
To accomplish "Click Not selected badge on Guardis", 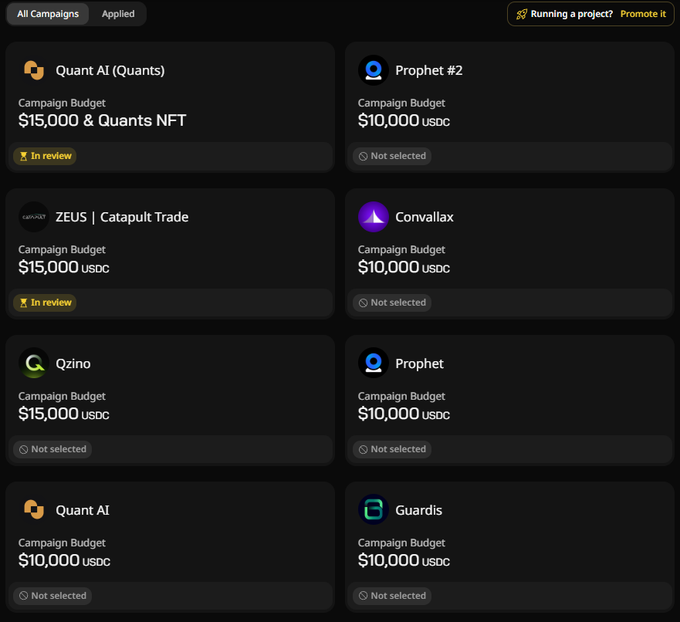I will pyautogui.click(x=392, y=596).
